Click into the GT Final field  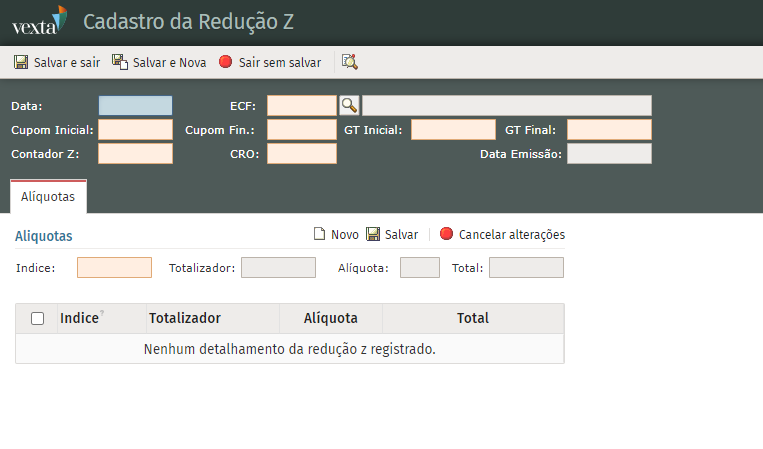click(x=609, y=129)
